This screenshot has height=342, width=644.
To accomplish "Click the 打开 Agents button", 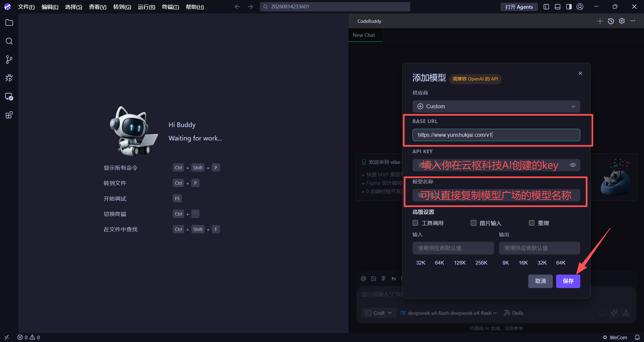I will coord(519,7).
